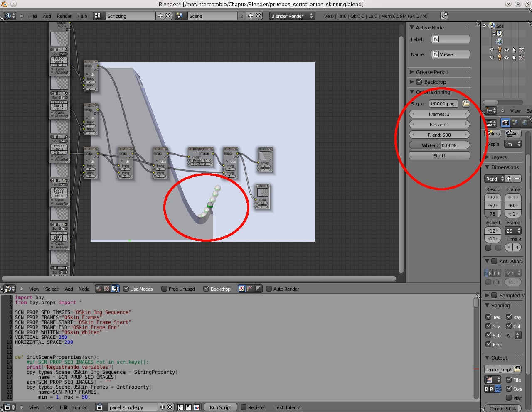Click the backdrop Color channel icon

(250, 289)
